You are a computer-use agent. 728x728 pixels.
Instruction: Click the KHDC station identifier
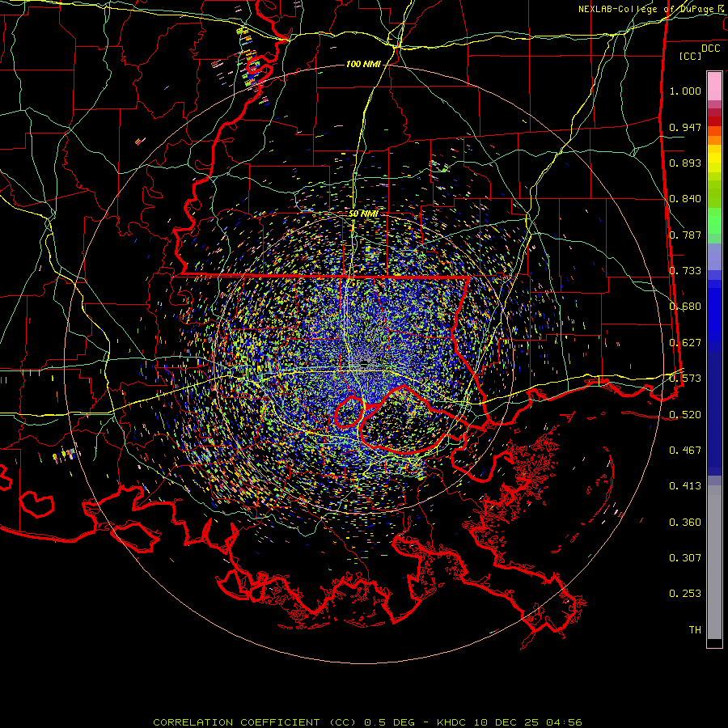(453, 722)
